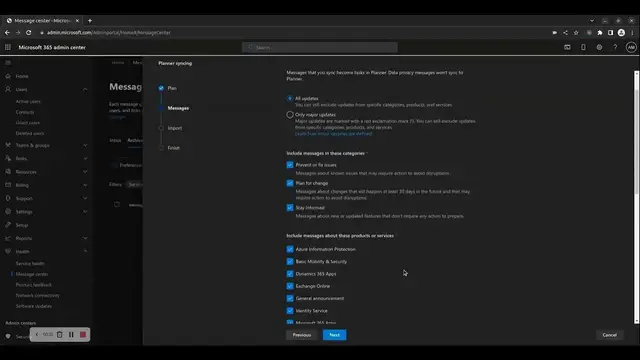Open Service health in navigation
Screen dimensions: 640x360
pyautogui.click(x=30, y=264)
